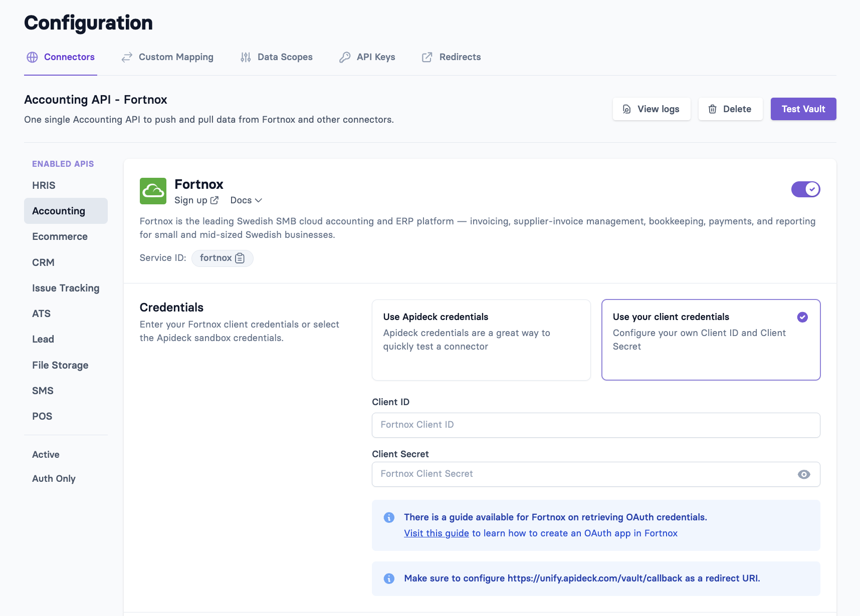Click the Data Scopes sliders icon

(246, 57)
